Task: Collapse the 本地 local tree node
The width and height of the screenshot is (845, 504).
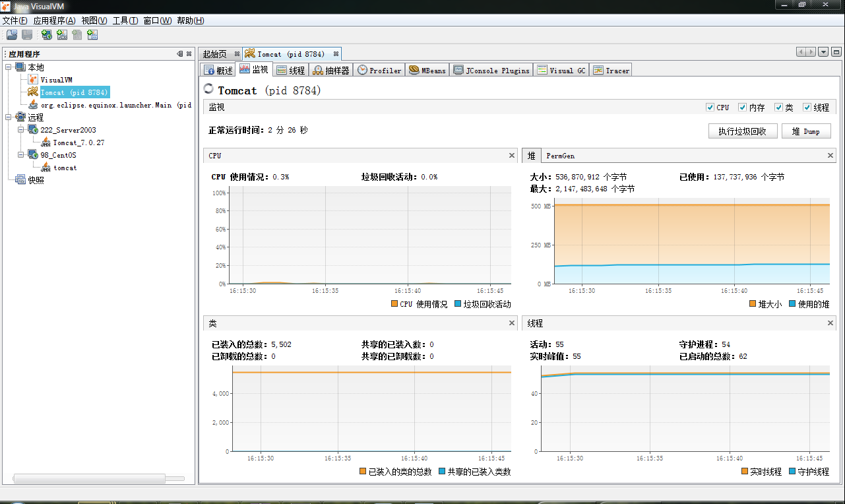Action: tap(9, 67)
